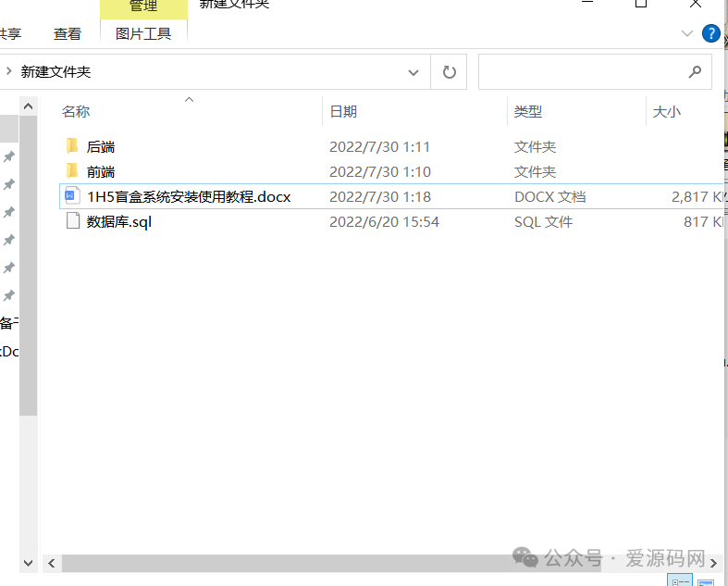Select the 数据库.sql file name
The height and width of the screenshot is (586, 728).
coord(119,221)
